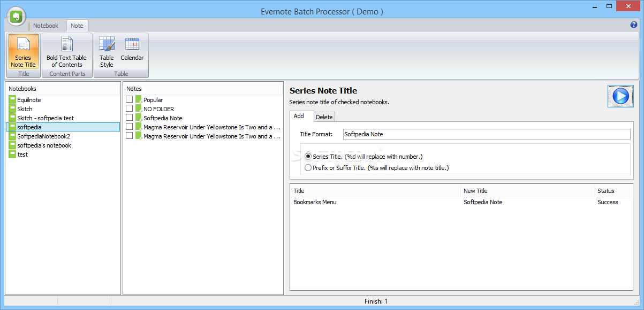The image size is (644, 310).
Task: Sort results by Status column header
Action: pos(613,191)
